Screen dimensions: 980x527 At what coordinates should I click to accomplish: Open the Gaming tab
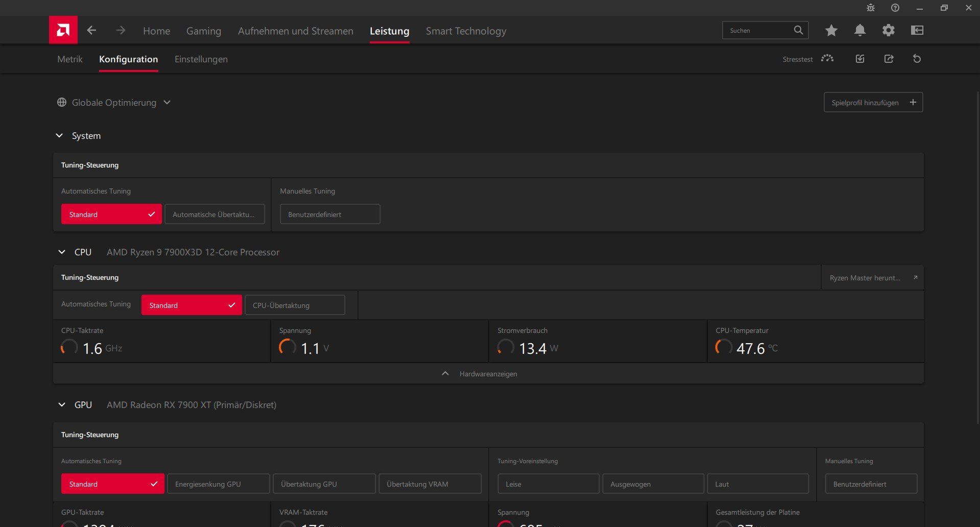(x=204, y=31)
